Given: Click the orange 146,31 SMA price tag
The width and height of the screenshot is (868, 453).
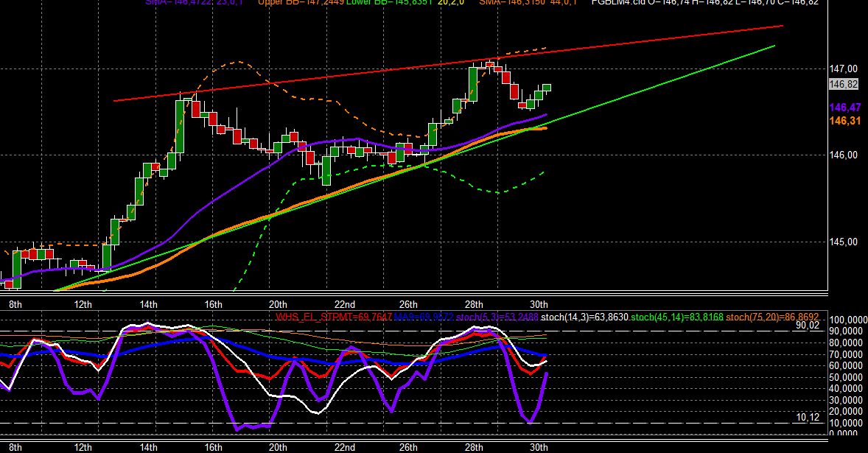Looking at the screenshot, I should click(844, 121).
